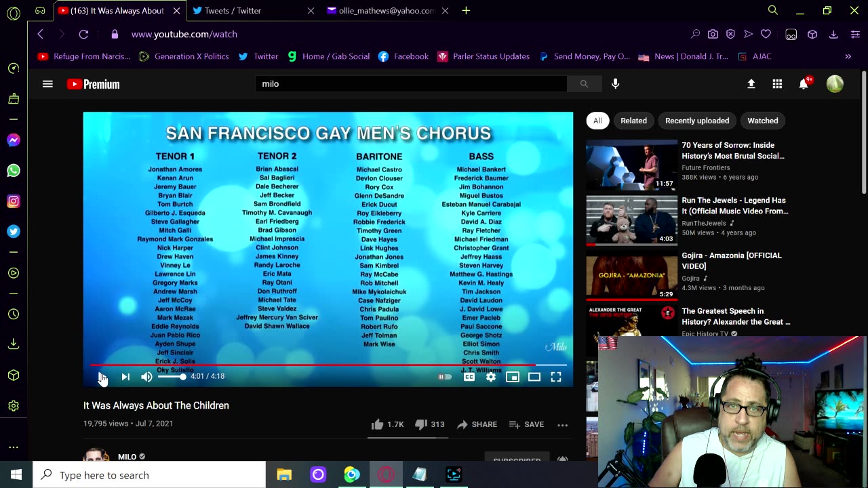Go to YouTube Premium home logo
This screenshot has width=868, height=488.
94,84
